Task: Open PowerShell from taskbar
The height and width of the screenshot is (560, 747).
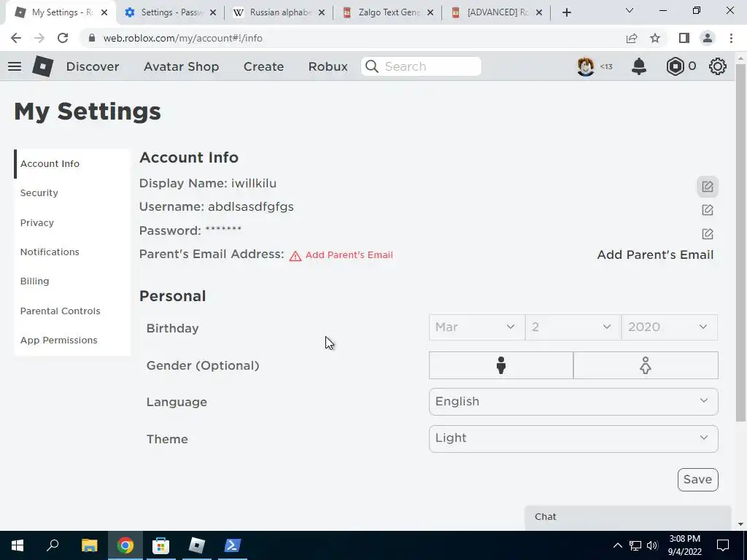Action: (x=232, y=545)
